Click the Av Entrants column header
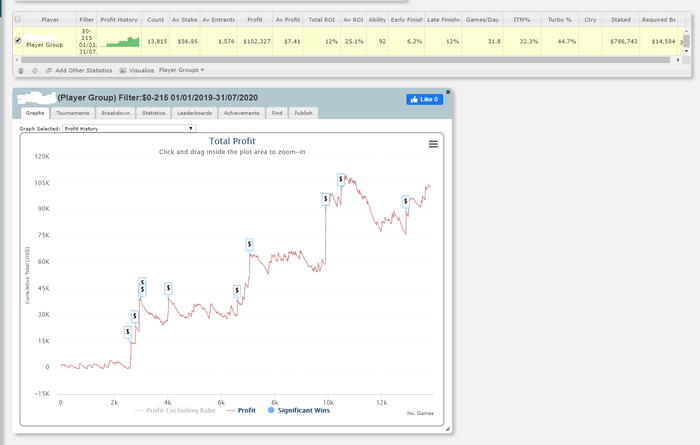 coord(218,20)
